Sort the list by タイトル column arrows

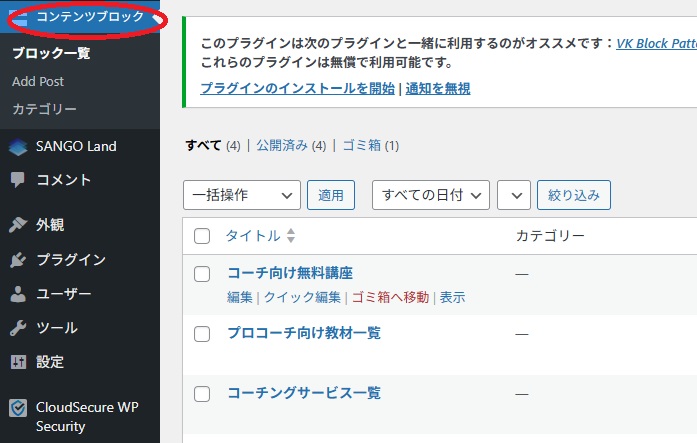290,236
